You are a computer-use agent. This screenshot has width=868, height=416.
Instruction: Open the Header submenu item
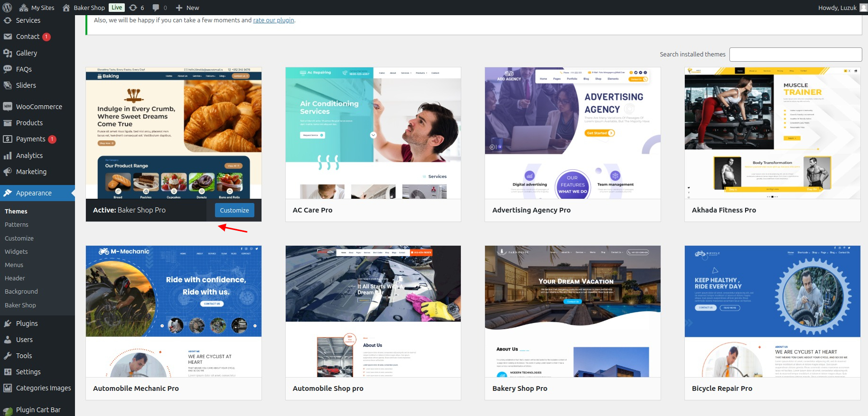(x=15, y=278)
